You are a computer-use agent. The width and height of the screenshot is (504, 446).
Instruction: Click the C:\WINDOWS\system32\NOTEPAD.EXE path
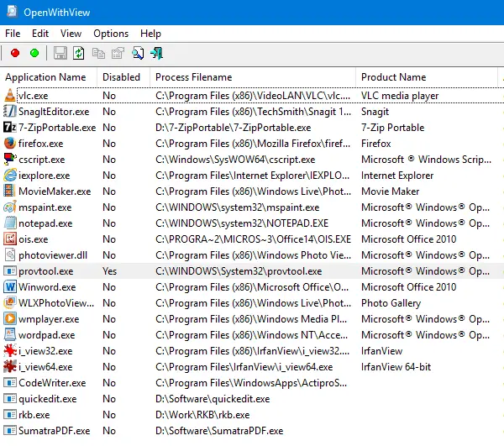(x=242, y=223)
